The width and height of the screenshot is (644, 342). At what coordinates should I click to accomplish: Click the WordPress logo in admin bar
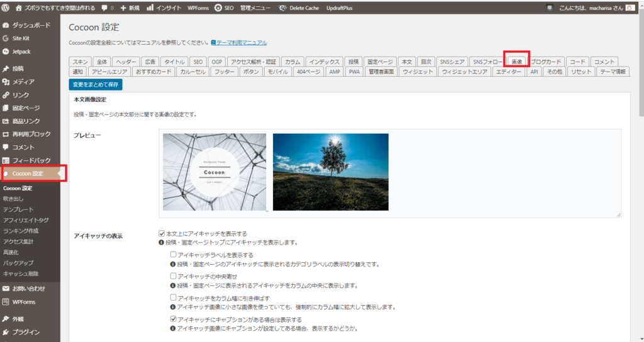(8, 8)
